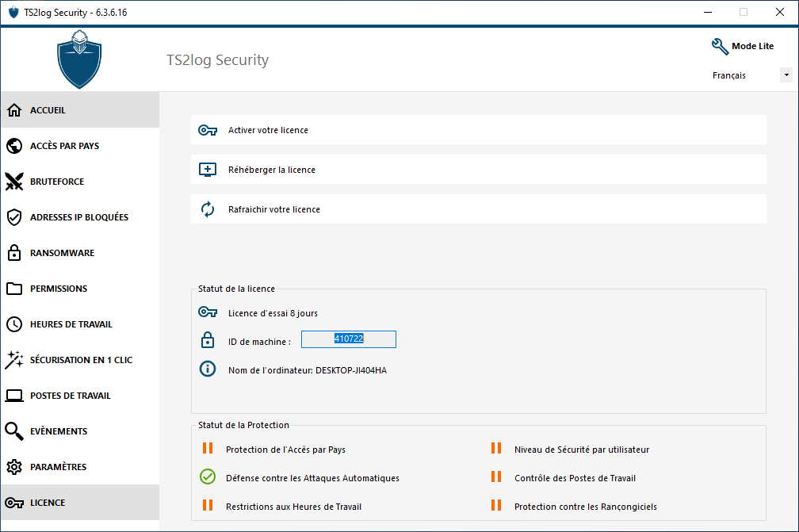Click pause icon for Protection de l'Accès par Pays
Viewport: 799px width, 532px height.
pos(208,448)
